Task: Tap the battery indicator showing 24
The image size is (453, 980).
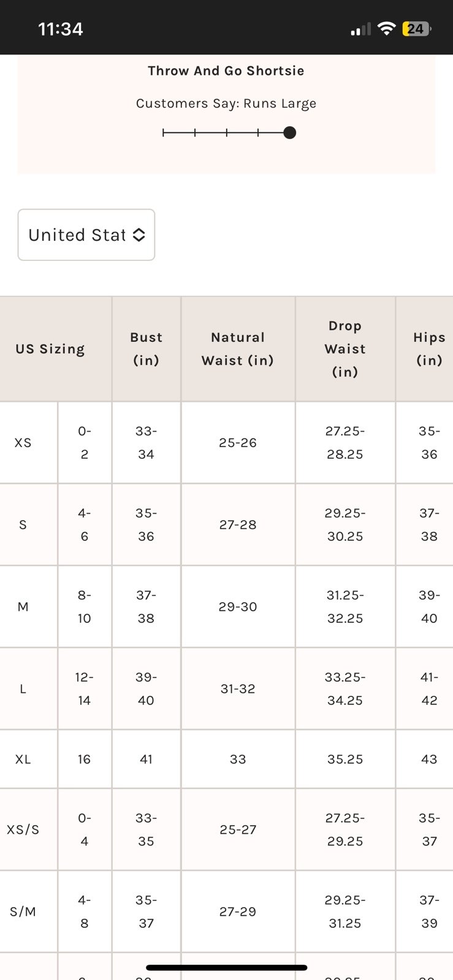Action: click(x=417, y=29)
